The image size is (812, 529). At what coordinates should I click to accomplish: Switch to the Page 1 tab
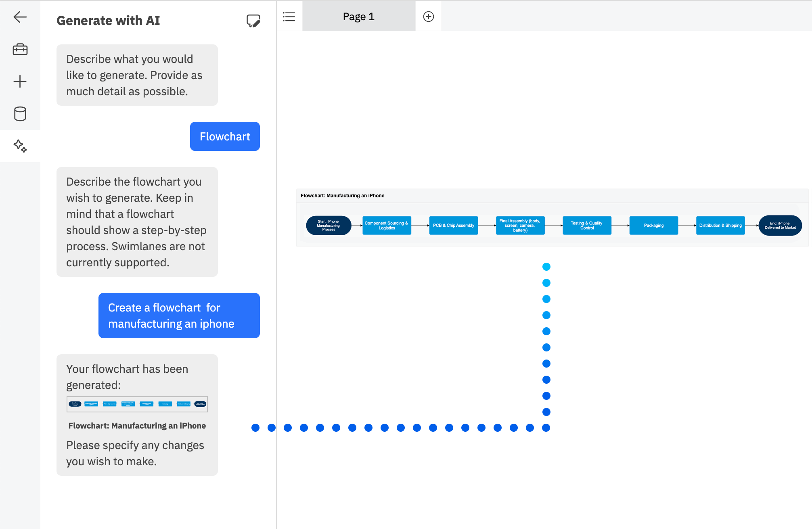click(x=358, y=16)
